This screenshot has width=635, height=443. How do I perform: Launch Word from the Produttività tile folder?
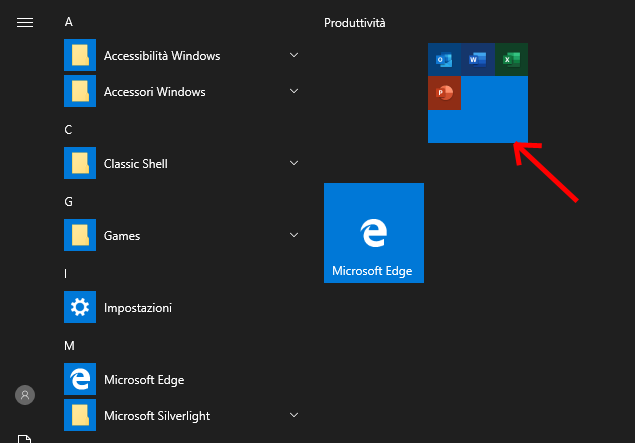[478, 60]
